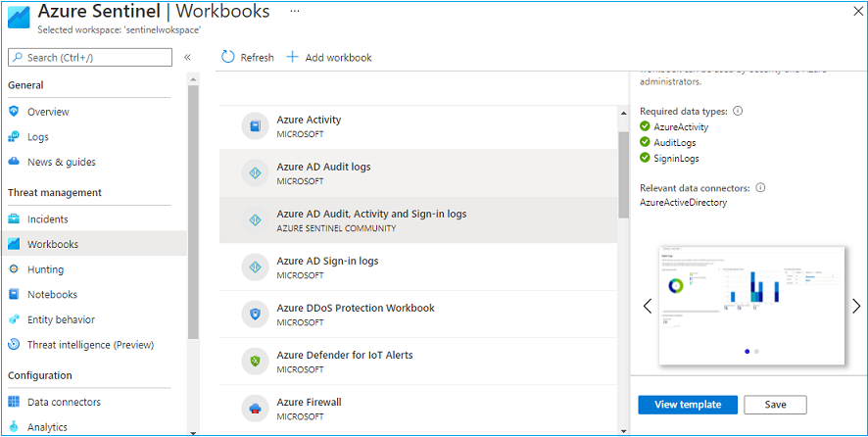Image resolution: width=868 pixels, height=437 pixels.
Task: Open Logs in the sidebar
Action: pyautogui.click(x=38, y=137)
